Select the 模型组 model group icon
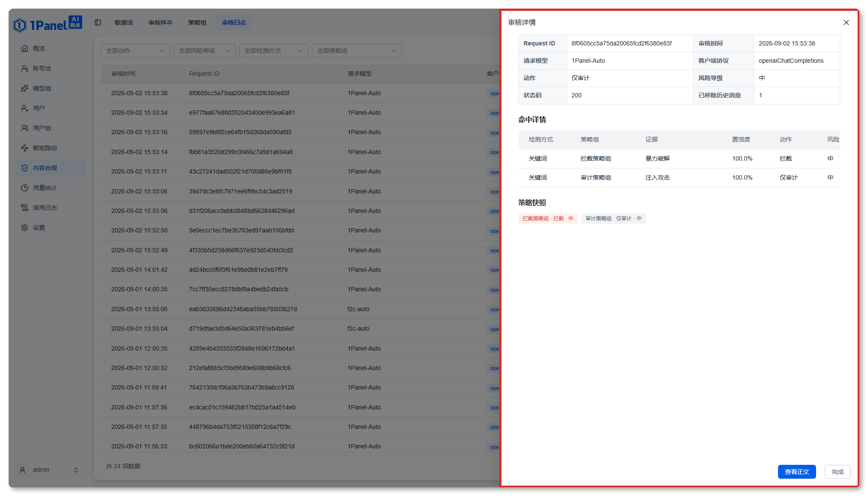This screenshot has width=868, height=496. coord(25,88)
